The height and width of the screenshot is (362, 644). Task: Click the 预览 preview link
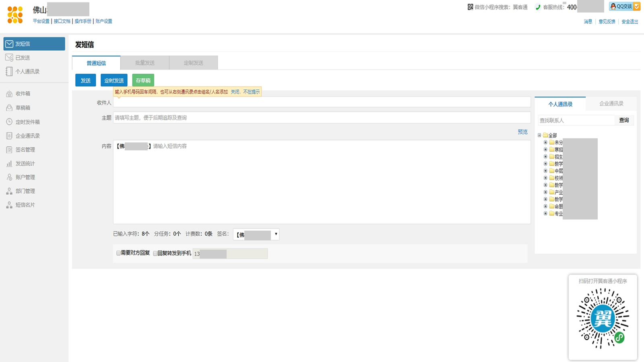click(x=522, y=132)
